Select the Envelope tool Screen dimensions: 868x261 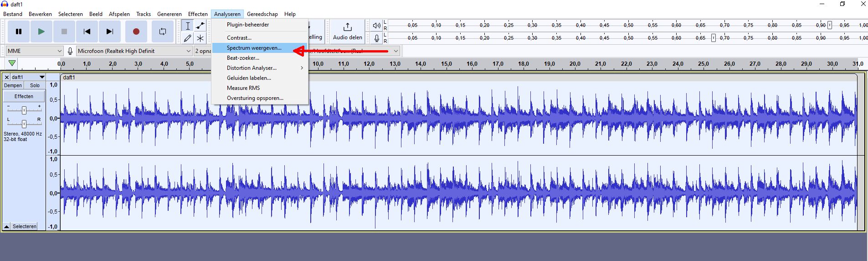pos(200,26)
